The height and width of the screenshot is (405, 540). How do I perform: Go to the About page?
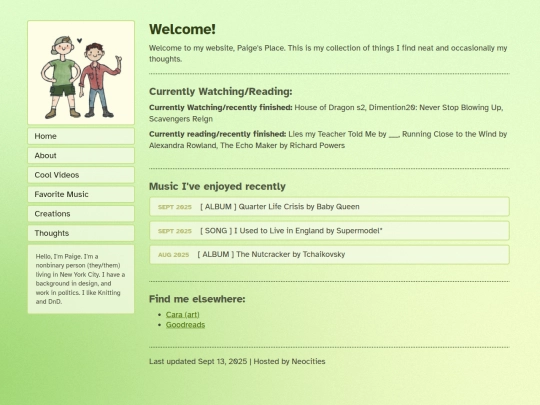pyautogui.click(x=81, y=156)
